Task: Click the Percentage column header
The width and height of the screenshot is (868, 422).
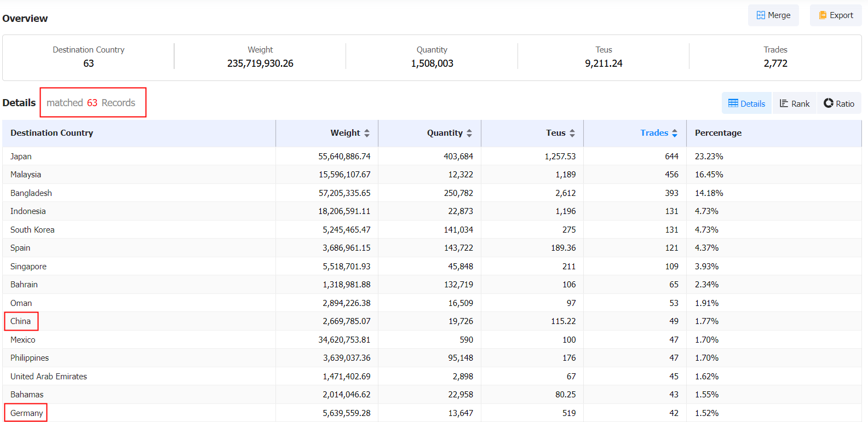Action: point(718,133)
